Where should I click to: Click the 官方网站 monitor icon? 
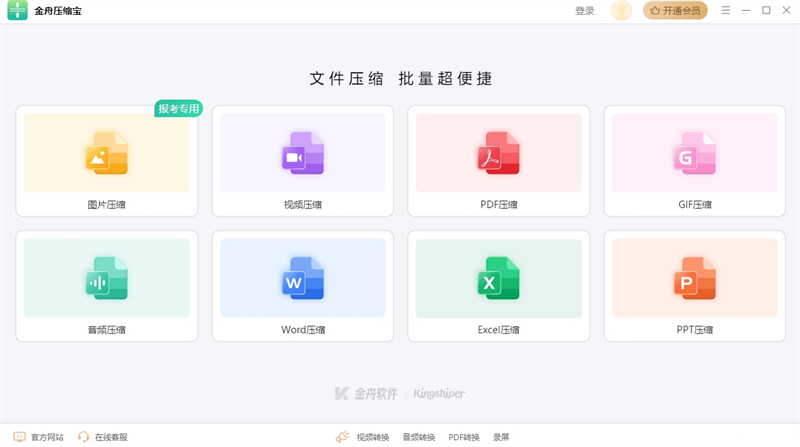tap(19, 437)
